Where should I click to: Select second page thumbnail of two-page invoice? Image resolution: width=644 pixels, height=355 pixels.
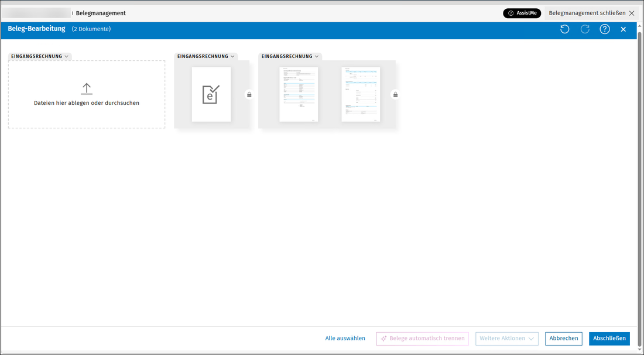361,94
